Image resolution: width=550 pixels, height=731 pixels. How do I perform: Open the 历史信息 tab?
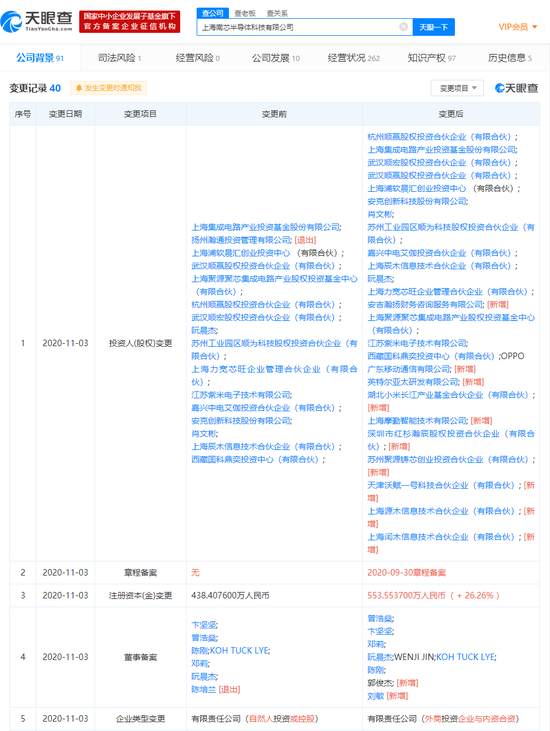tap(509, 58)
